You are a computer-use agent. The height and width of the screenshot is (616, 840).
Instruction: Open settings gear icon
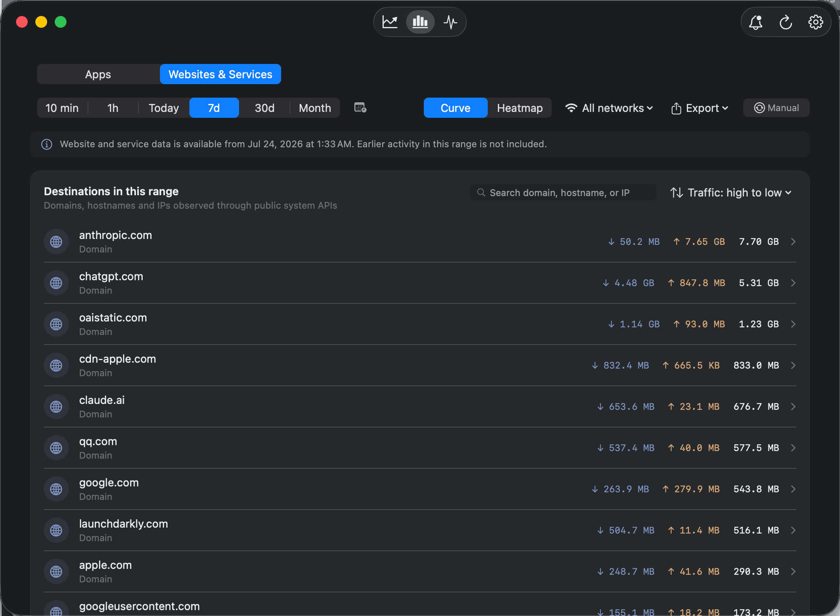(x=816, y=22)
